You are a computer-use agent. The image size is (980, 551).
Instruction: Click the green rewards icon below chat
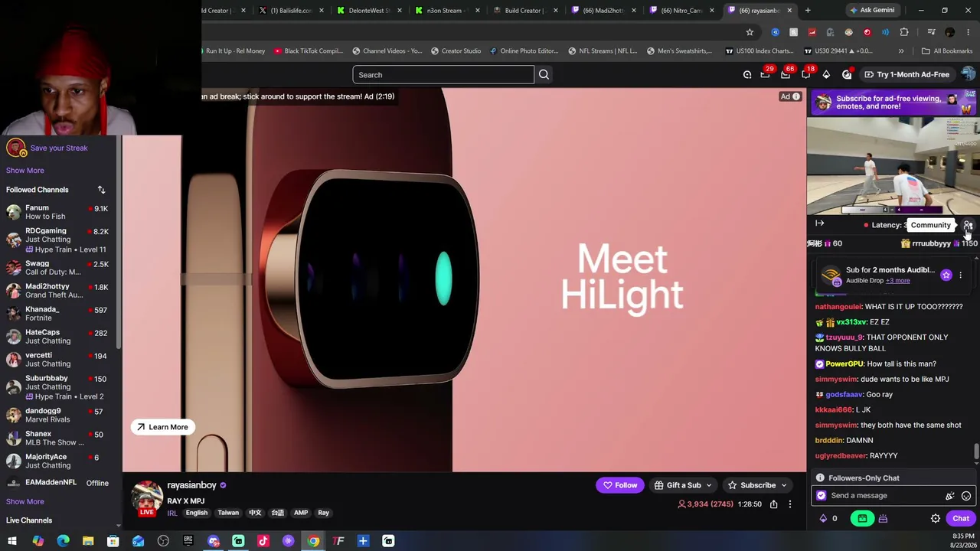862,519
